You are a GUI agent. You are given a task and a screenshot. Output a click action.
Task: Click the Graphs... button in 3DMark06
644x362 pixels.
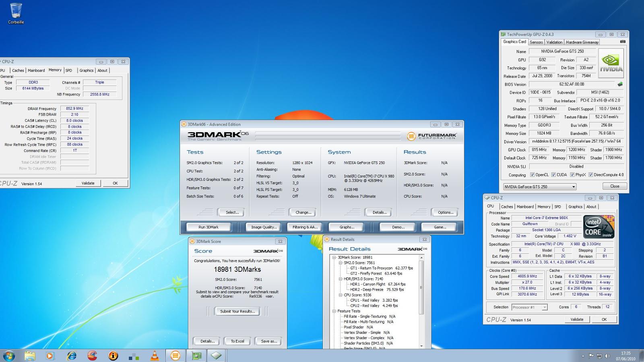347,227
